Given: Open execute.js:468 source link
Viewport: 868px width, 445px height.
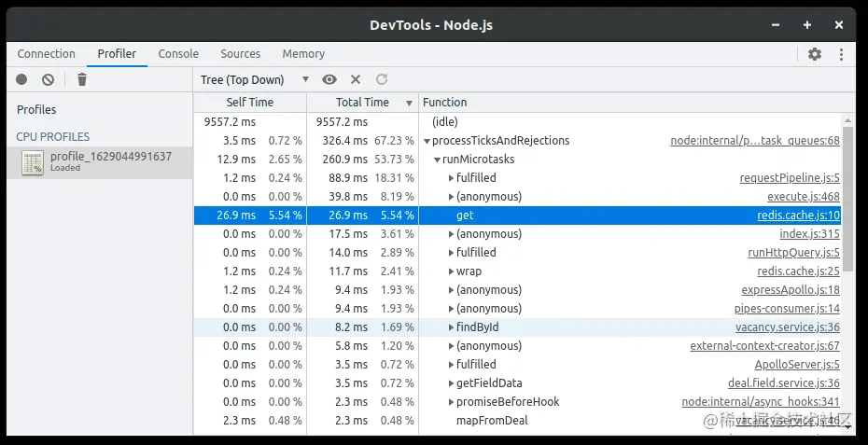Looking at the screenshot, I should point(804,197).
